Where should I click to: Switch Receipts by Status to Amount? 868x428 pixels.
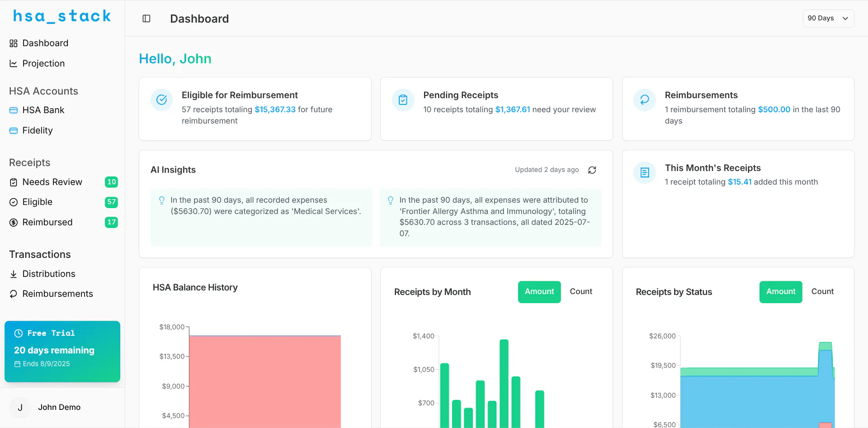point(781,292)
